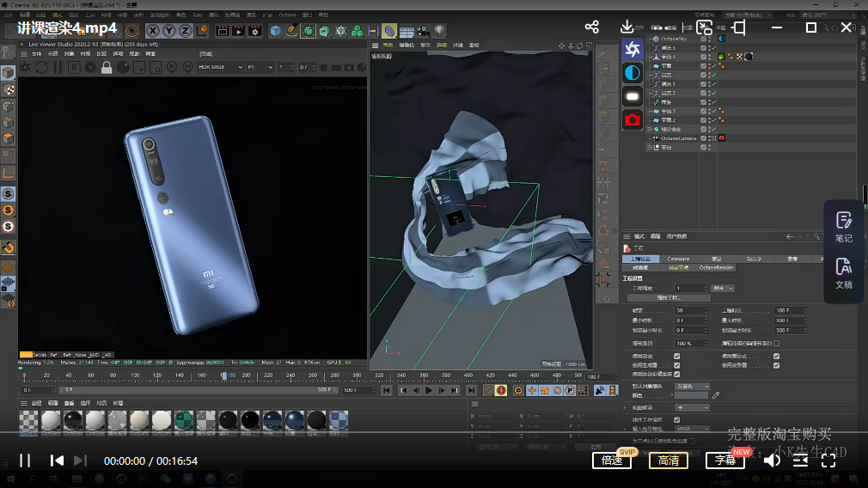This screenshot has height=488, width=868.
Task: Click the detail level field showing 100 %
Action: [691, 344]
